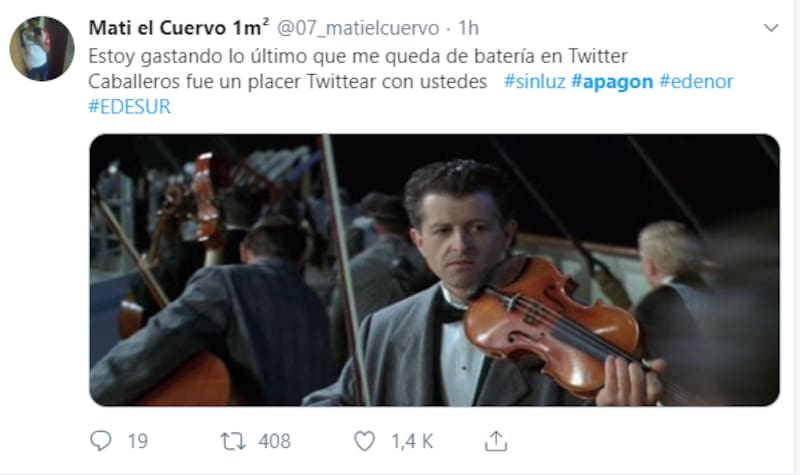Open Mati el Cuervo's profile avatar
Image resolution: width=800 pixels, height=475 pixels.
pos(42,48)
